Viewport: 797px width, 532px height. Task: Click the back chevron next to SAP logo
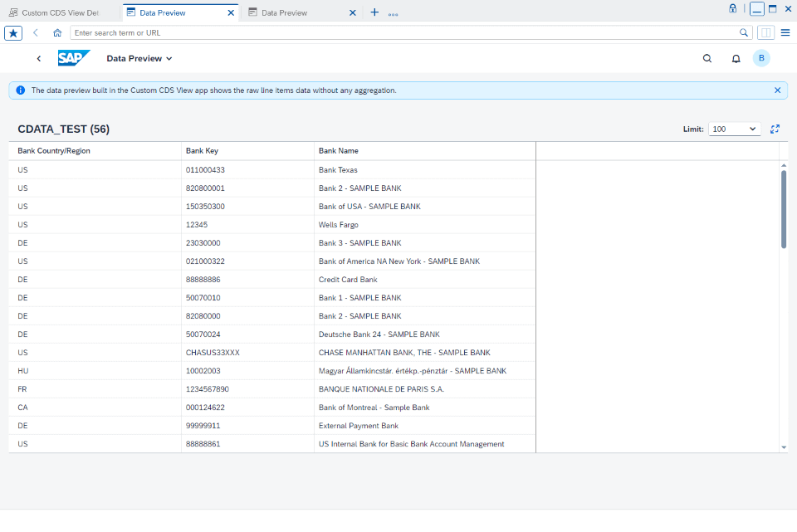(x=39, y=58)
